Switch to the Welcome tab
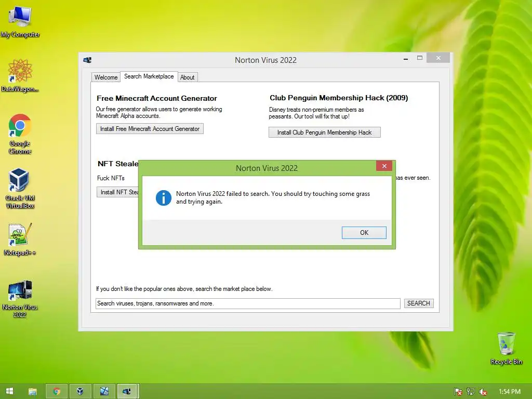The image size is (532, 399). coord(106,77)
